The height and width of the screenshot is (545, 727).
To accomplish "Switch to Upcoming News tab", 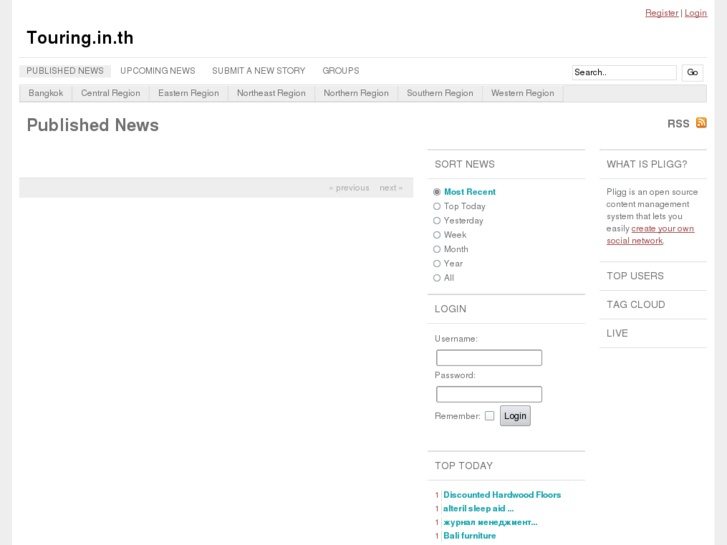I will click(x=158, y=71).
